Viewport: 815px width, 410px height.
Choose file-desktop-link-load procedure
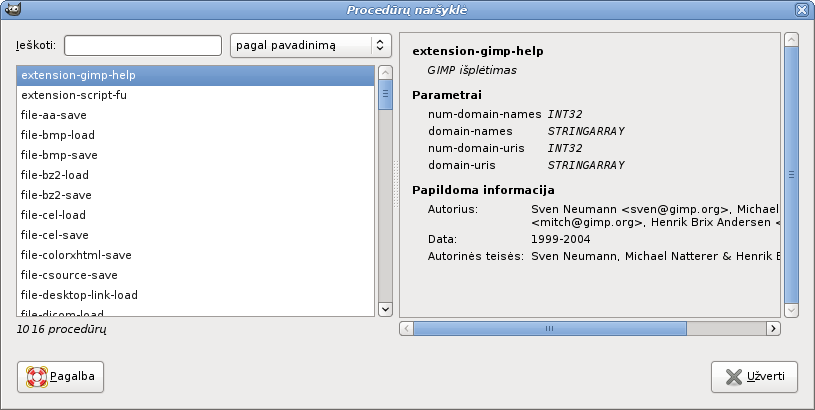[x=196, y=295]
